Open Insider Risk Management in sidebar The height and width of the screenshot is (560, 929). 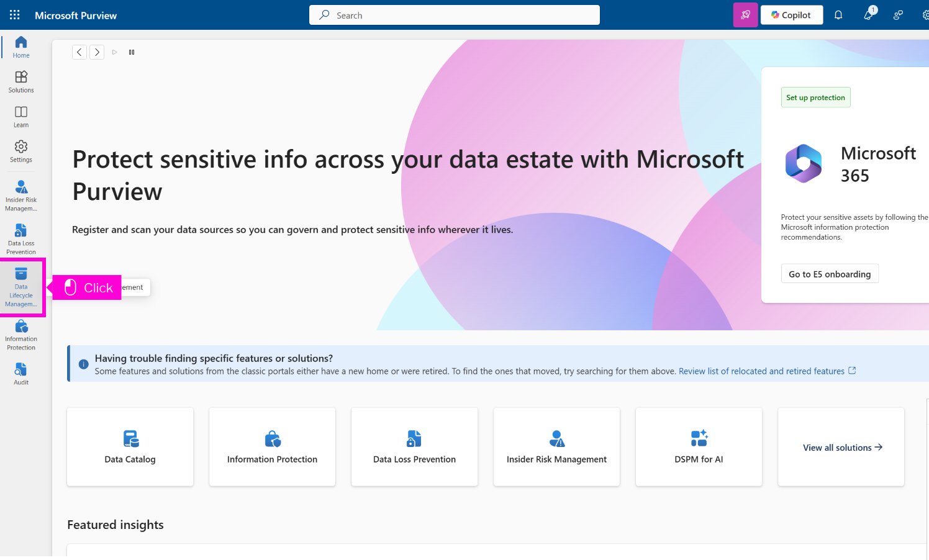[21, 195]
